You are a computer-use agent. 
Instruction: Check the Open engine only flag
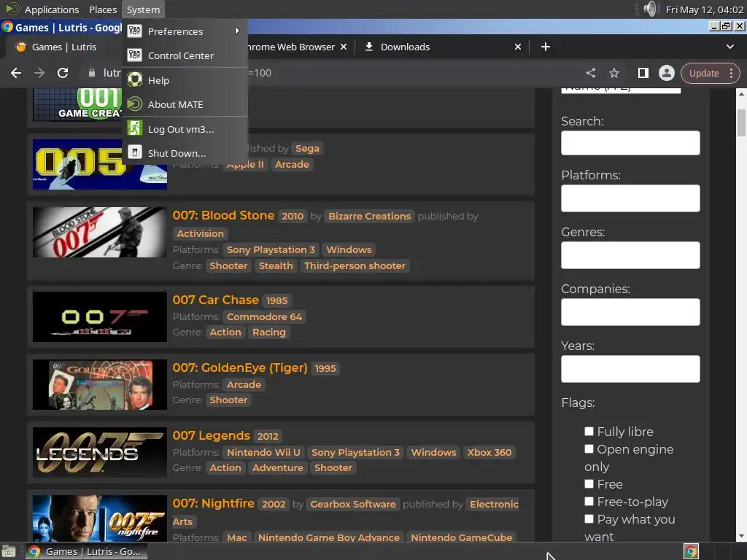coord(589,449)
